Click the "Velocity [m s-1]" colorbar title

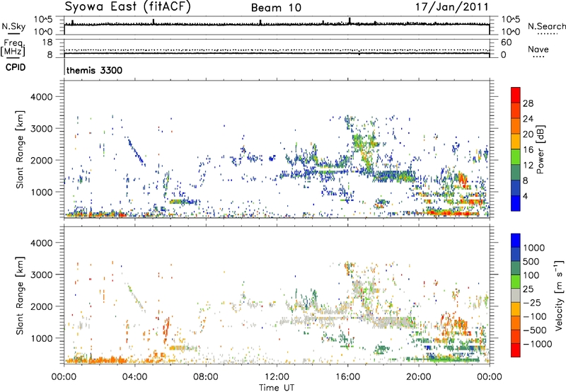click(x=559, y=295)
